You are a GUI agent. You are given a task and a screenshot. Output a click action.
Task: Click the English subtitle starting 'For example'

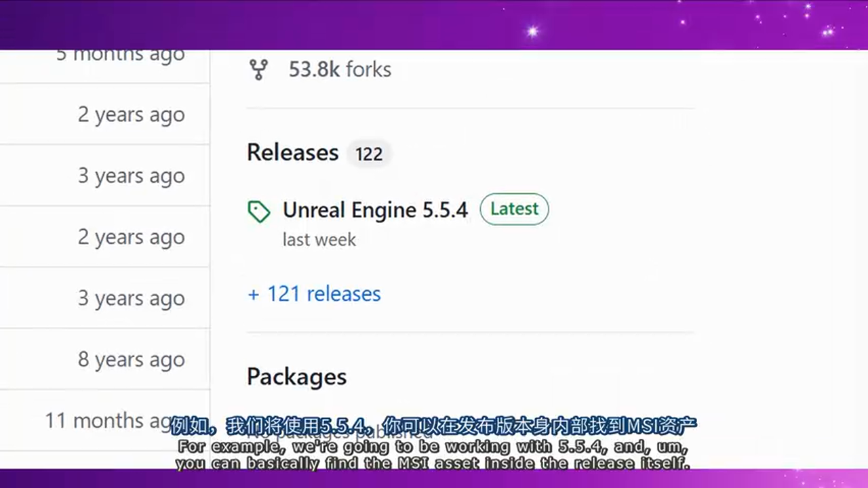pos(433,447)
